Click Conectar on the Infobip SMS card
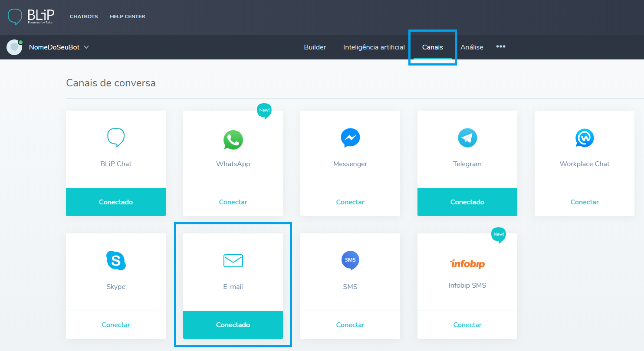Image resolution: width=644 pixels, height=351 pixels. point(467,325)
